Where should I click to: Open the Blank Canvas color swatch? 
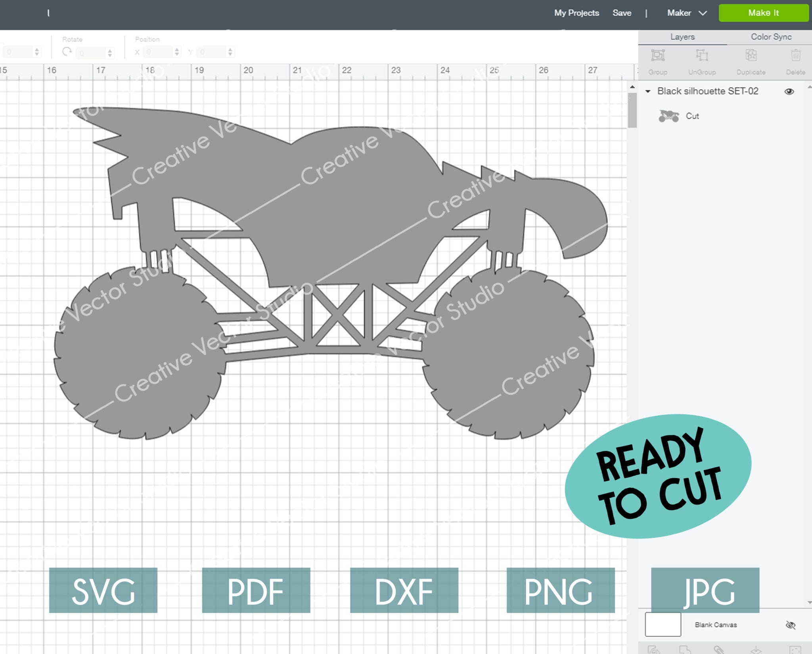click(663, 624)
